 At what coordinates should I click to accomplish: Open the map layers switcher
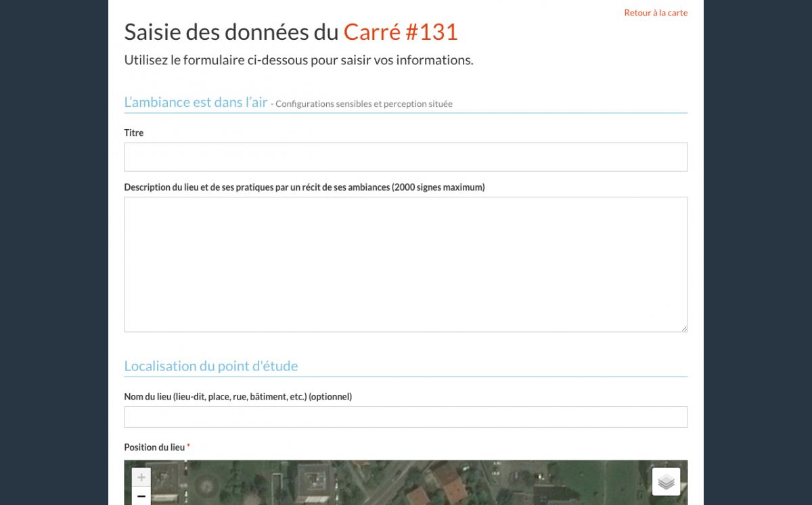[x=666, y=481]
